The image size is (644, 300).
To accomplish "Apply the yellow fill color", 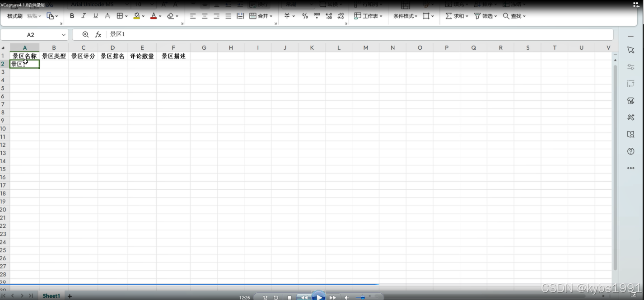I will point(137,16).
